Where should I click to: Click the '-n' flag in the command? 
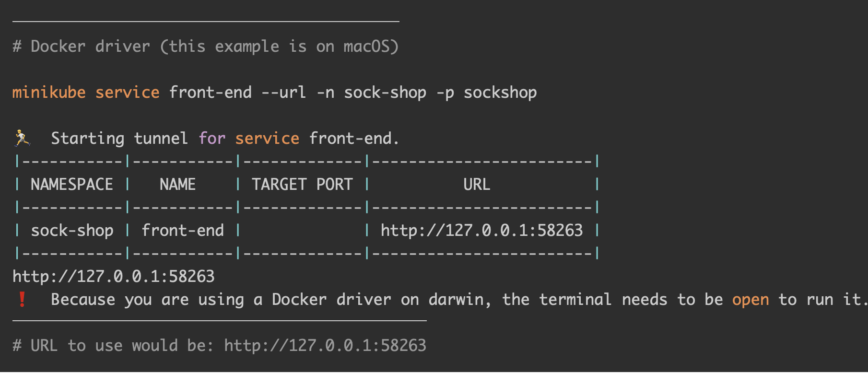(326, 92)
